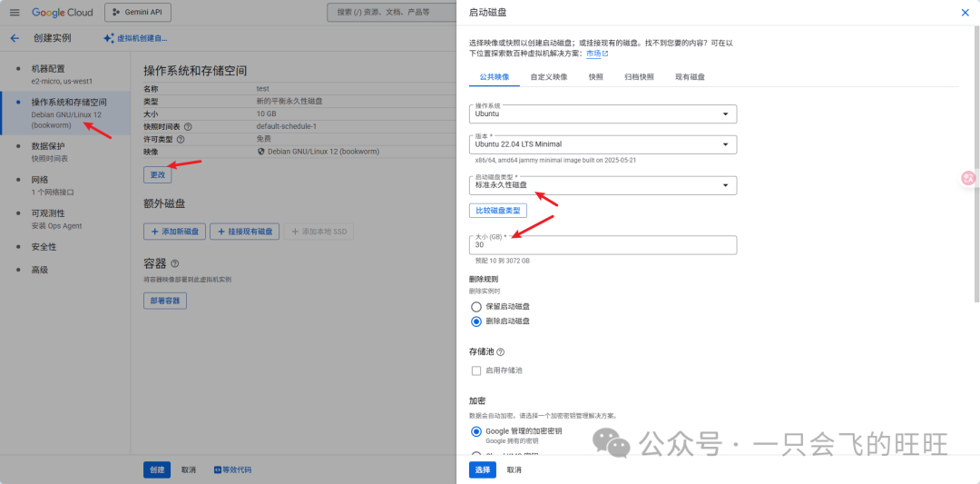Open the 版本 Ubuntu 22.04 LTS dropdown
Screen dimensions: 980x484
tap(603, 144)
